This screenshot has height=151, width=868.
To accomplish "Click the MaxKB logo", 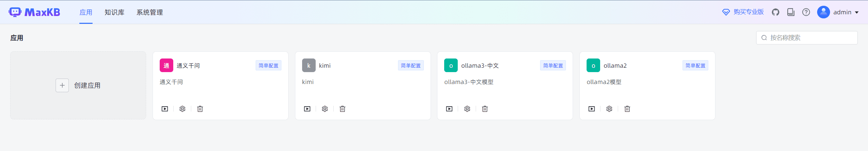I will (34, 12).
